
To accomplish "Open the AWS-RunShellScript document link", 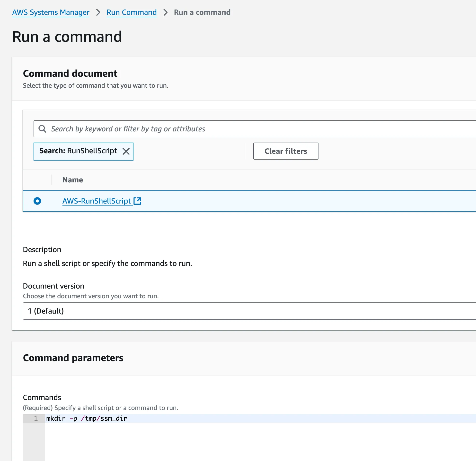I will click(x=97, y=201).
